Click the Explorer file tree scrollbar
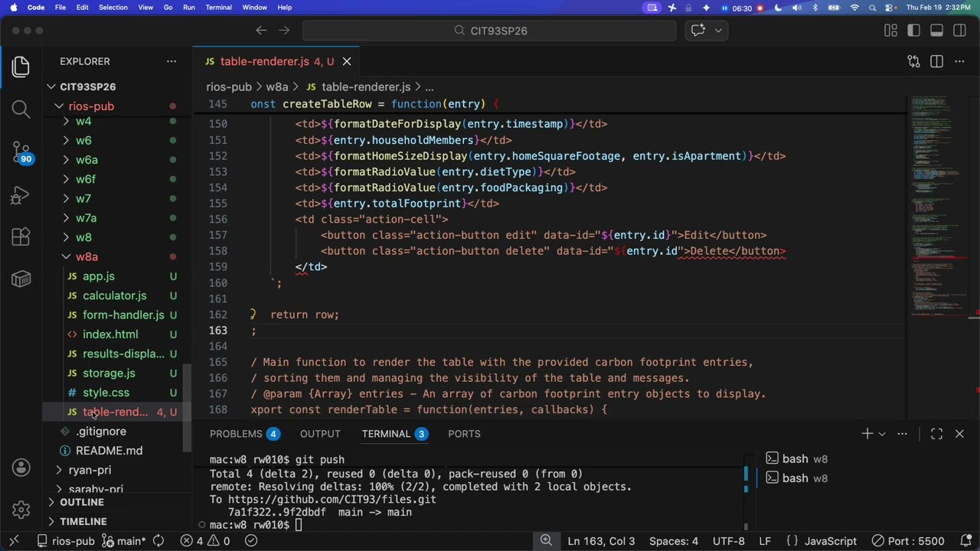980x551 pixels. [x=186, y=407]
